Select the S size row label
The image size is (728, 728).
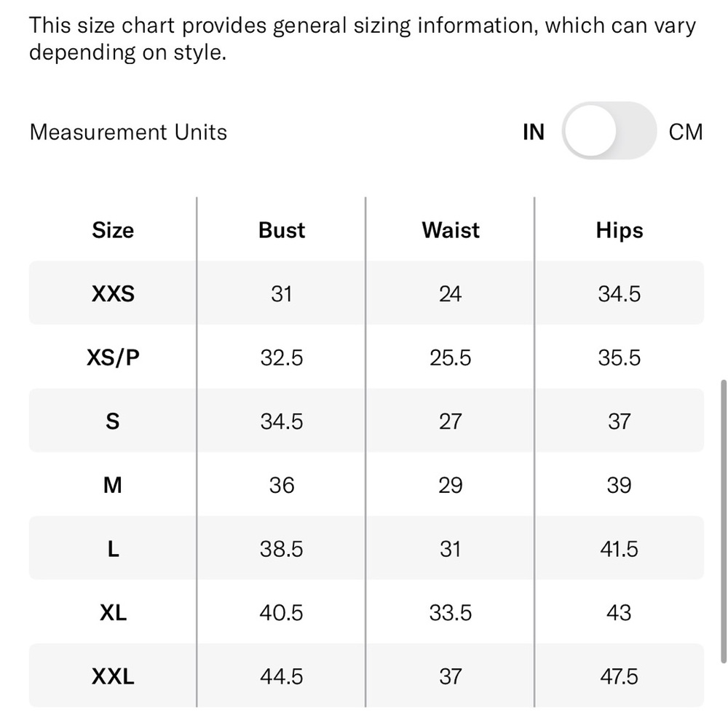112,422
